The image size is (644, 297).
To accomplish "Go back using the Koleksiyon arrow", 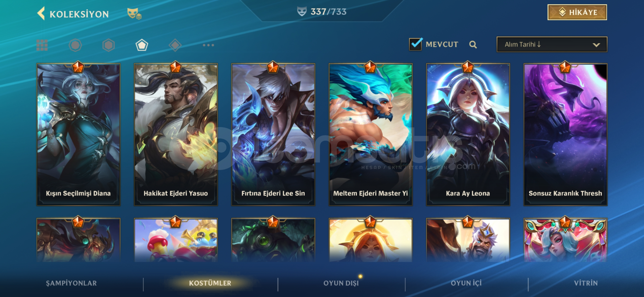I will (x=41, y=13).
